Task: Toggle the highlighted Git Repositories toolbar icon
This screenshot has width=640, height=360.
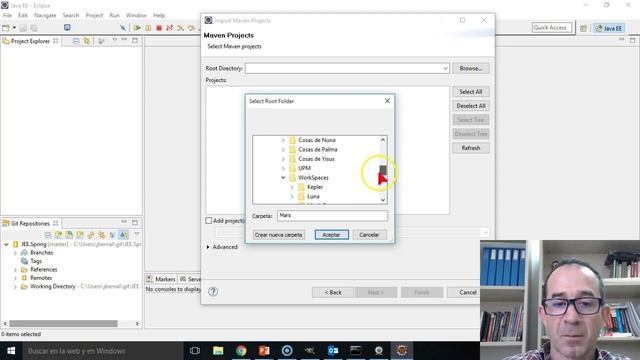Action: pyautogui.click(x=123, y=235)
